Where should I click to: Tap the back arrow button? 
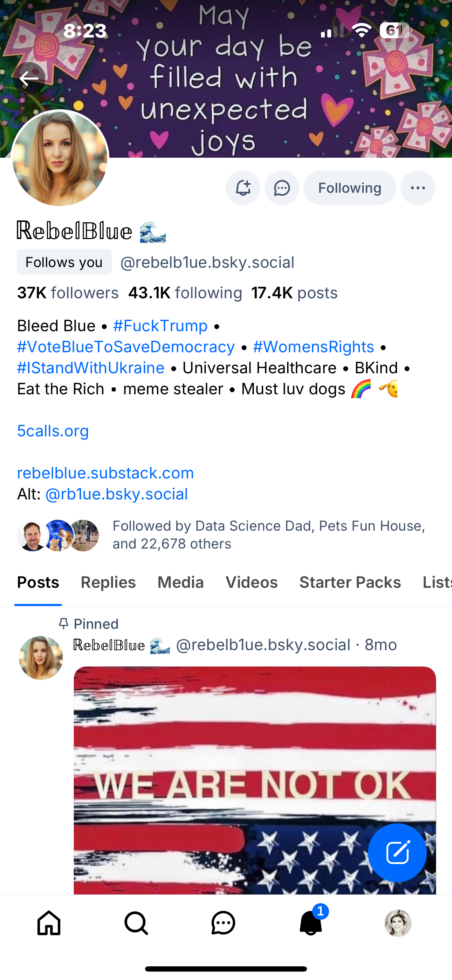coord(29,79)
